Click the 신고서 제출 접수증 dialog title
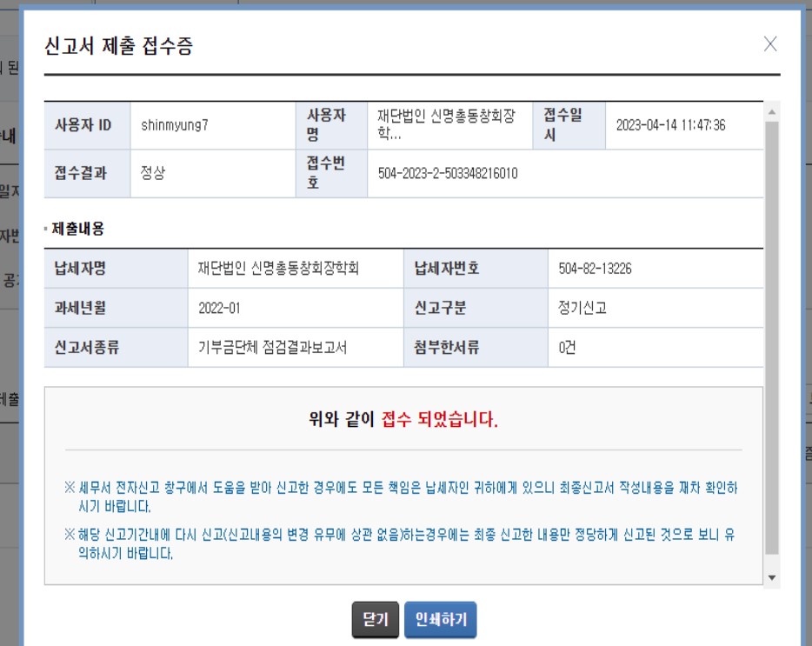The width and height of the screenshot is (812, 646). point(118,47)
